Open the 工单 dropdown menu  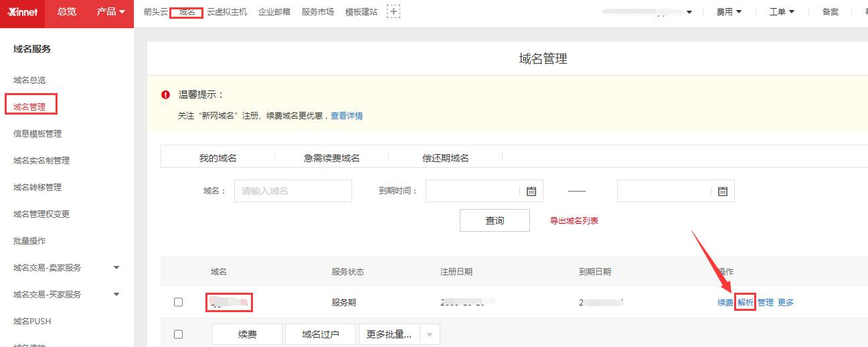[x=782, y=12]
